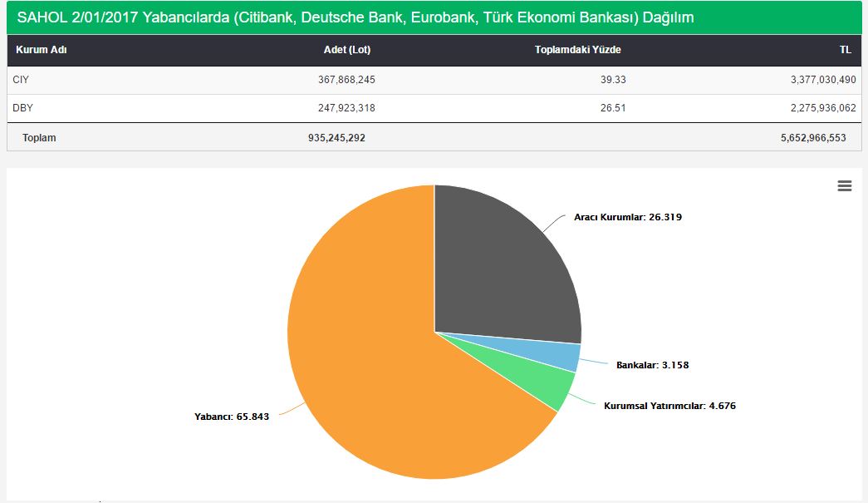Click the total TL value 5,652,966,553
Viewport: 868px width, 503px height.
click(x=813, y=138)
